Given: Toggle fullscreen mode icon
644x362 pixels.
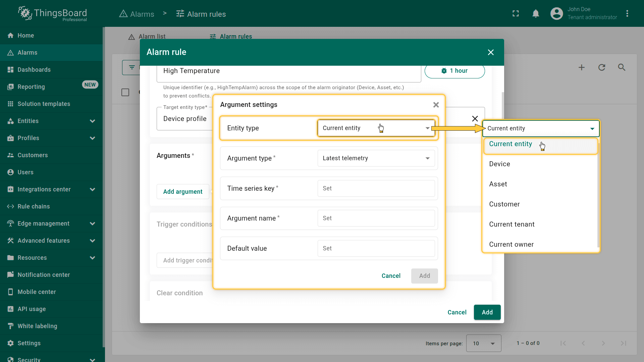Looking at the screenshot, I should 516,14.
